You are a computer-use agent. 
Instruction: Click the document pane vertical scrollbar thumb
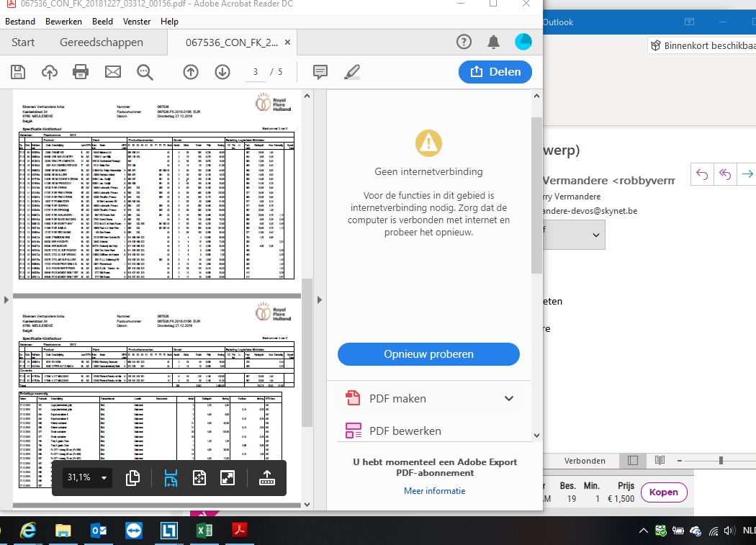307,353
